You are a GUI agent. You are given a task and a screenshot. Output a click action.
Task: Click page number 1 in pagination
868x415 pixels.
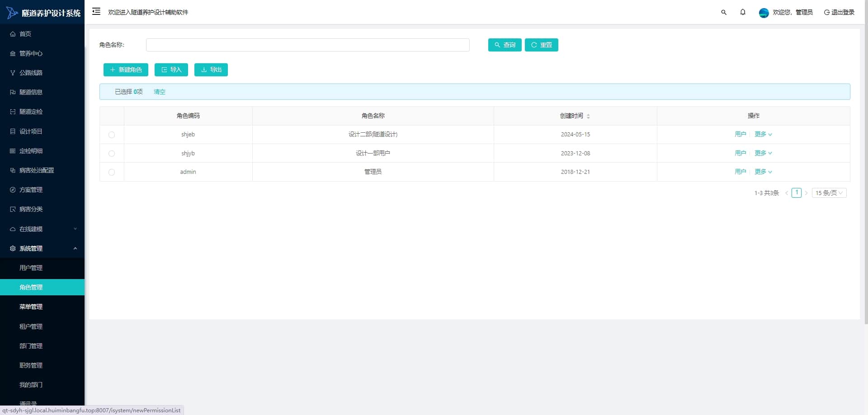pos(797,193)
